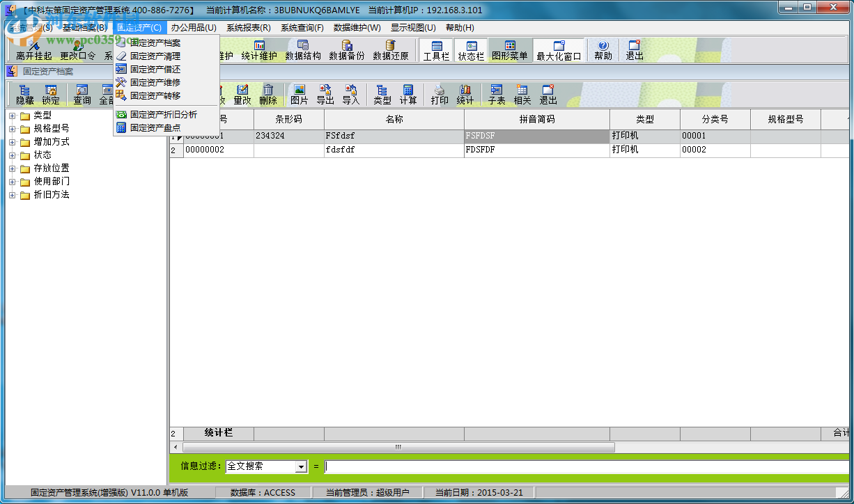Screen dimensions: 854x504
Task: Toggle the 状态栏 display button
Action: click(471, 50)
